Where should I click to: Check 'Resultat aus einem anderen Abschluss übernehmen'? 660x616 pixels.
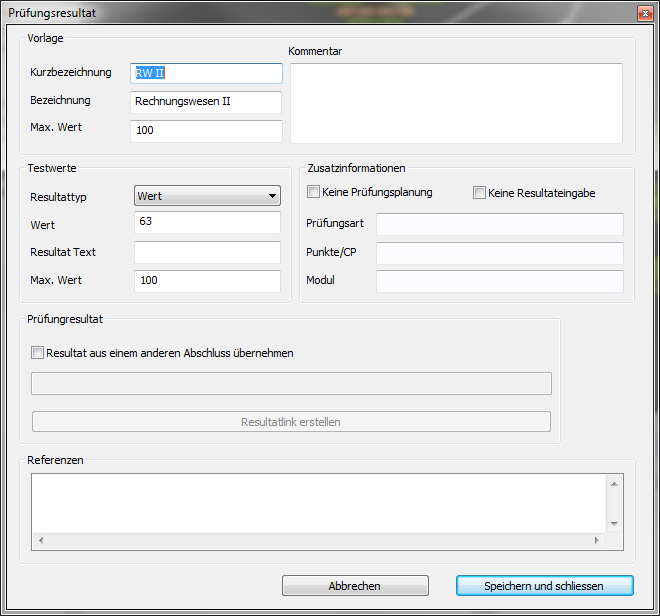[38, 353]
